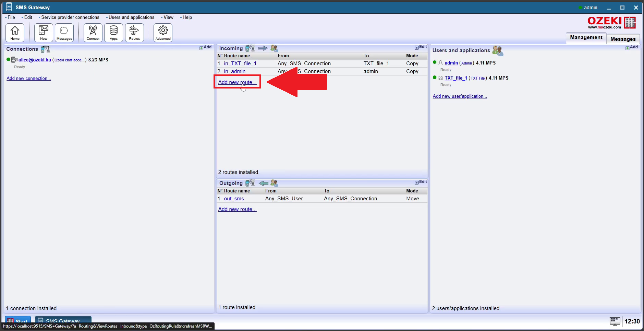
Task: Open the Service provider connections menu
Action: (70, 17)
